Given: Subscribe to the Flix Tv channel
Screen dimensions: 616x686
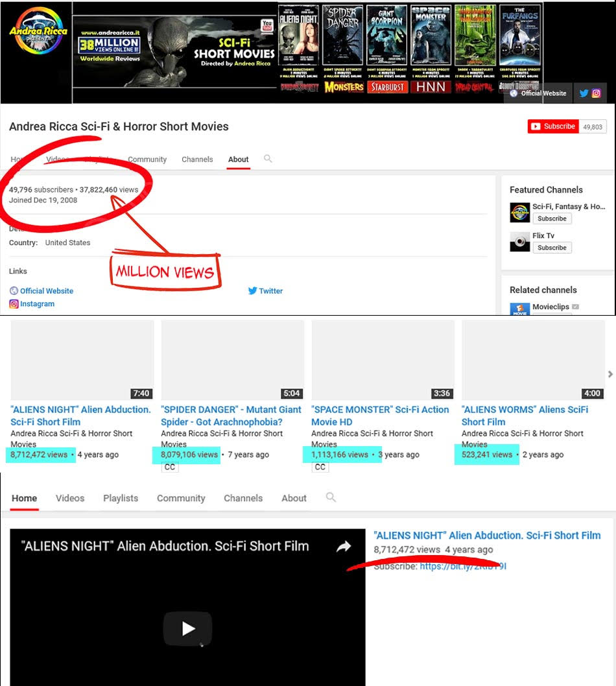Looking at the screenshot, I should tap(552, 248).
